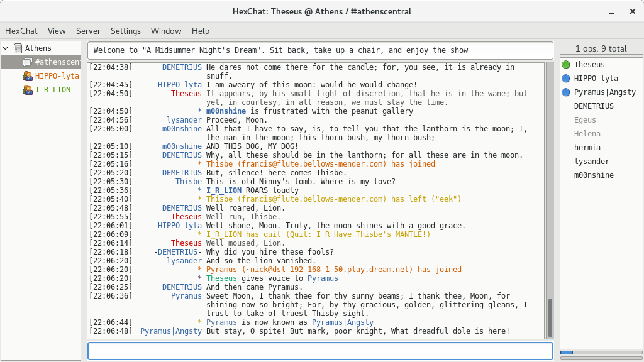The image size is (644, 362).
Task: Open the Help menu
Action: tap(201, 31)
